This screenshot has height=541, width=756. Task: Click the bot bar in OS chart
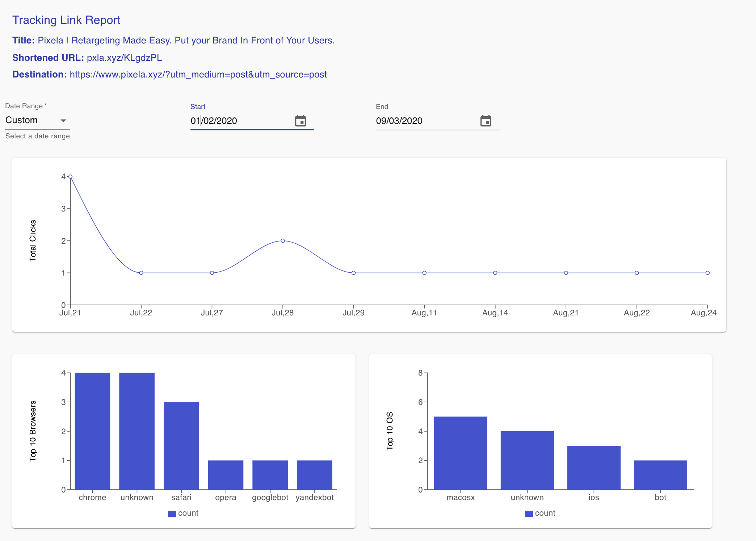660,475
